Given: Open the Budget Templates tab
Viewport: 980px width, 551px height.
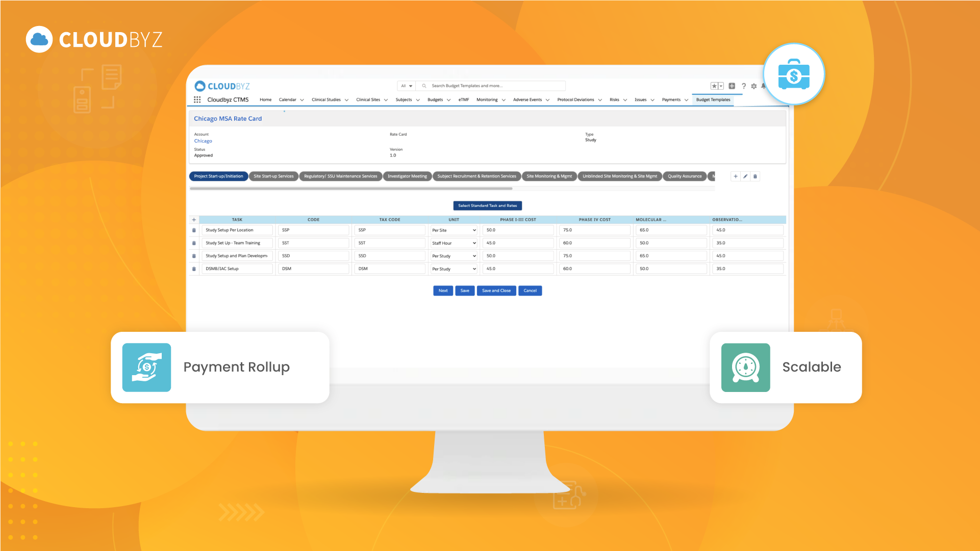Looking at the screenshot, I should 713,100.
